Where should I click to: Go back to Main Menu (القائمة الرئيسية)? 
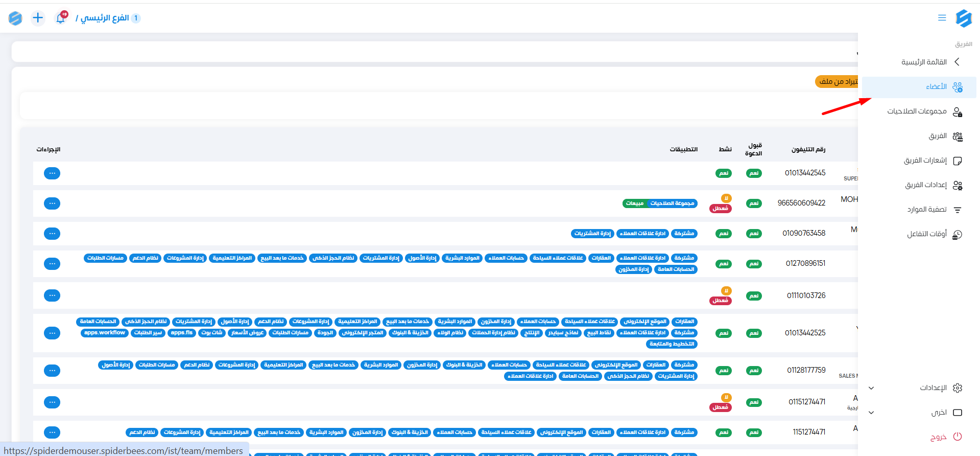924,62
